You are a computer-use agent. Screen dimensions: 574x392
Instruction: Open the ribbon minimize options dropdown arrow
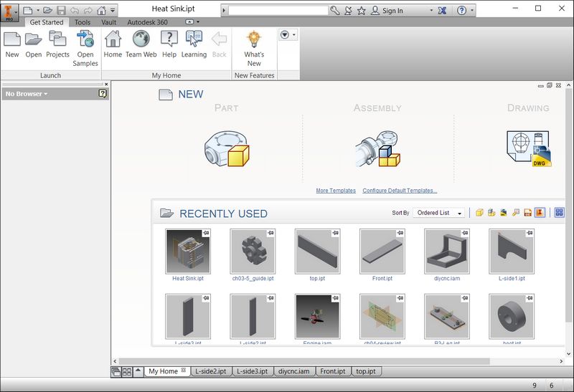coord(198,22)
